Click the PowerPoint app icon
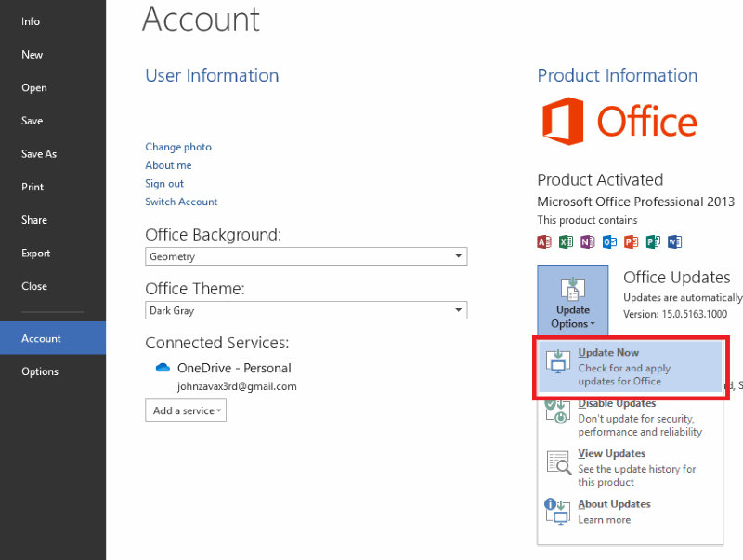 tap(632, 242)
